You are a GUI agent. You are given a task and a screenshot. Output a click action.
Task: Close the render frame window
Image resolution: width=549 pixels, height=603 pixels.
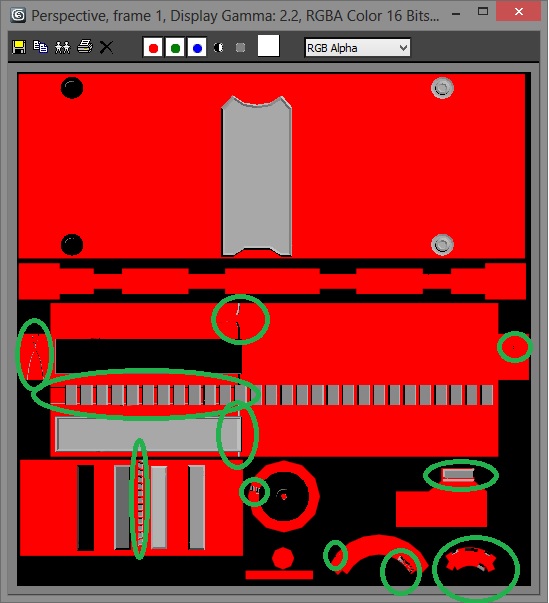(519, 12)
